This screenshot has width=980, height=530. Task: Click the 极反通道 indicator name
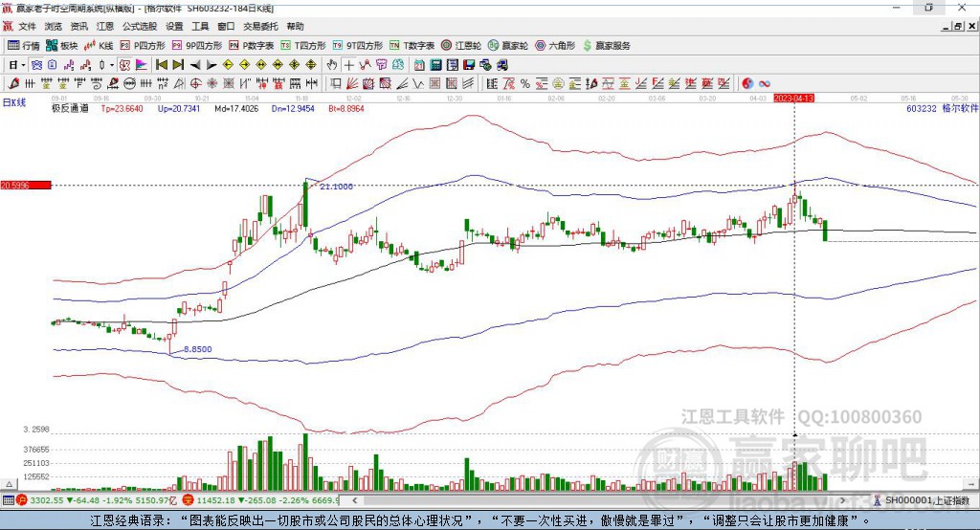71,108
